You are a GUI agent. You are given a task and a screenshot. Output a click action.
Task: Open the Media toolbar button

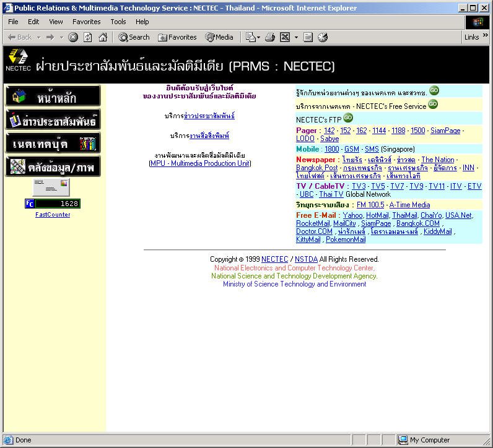pos(219,37)
